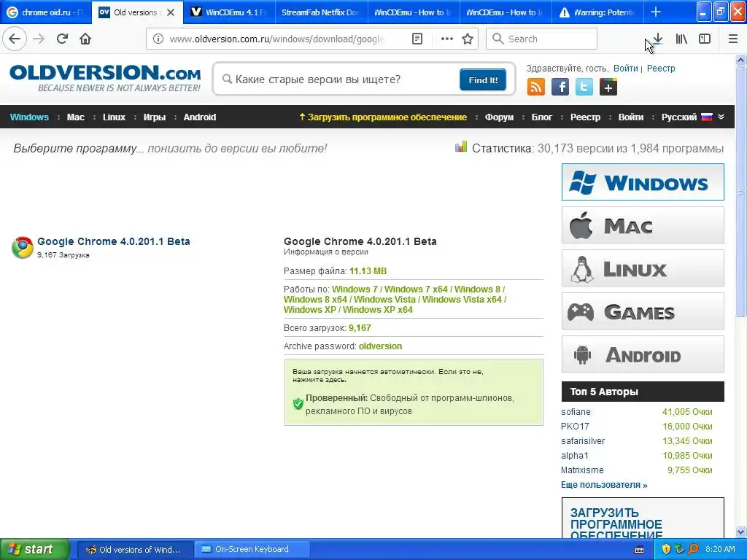747x560 pixels.
Task: Switch to StreamFab Netflix Downloader tab
Action: pyautogui.click(x=320, y=12)
